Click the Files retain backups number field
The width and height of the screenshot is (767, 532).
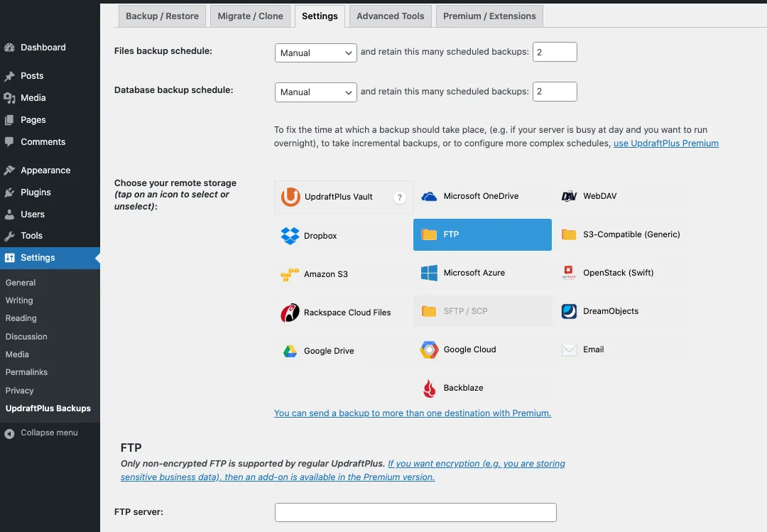(555, 52)
